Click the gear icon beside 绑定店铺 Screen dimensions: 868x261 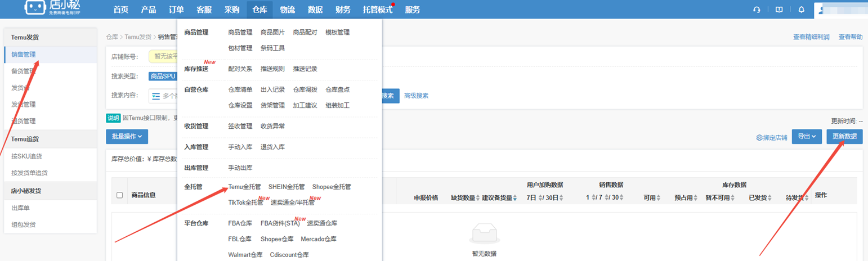click(x=759, y=138)
